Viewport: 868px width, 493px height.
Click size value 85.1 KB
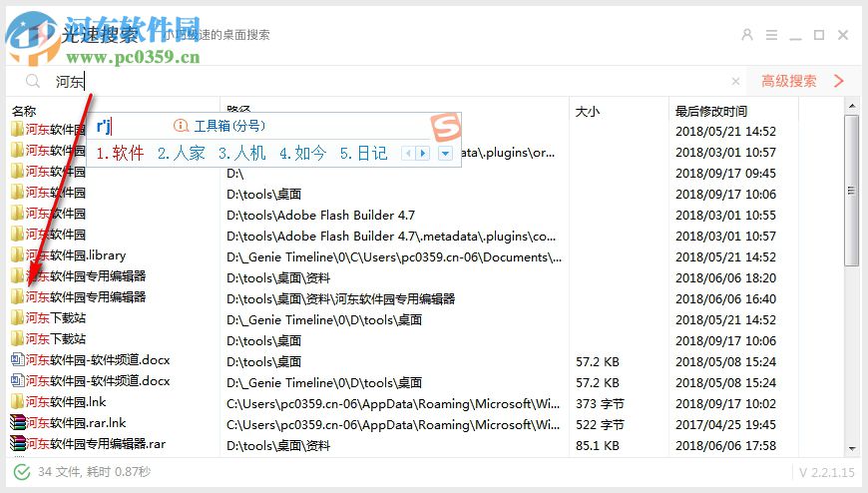tap(598, 445)
